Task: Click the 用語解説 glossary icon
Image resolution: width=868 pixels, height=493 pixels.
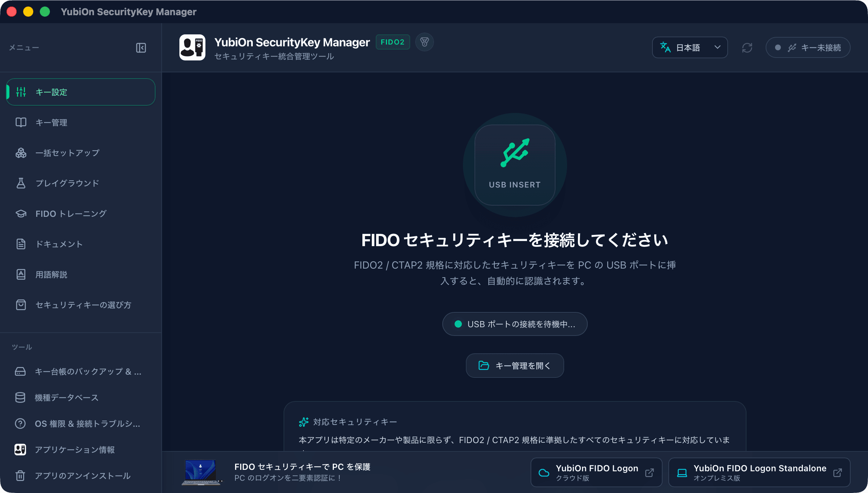Action: tap(21, 274)
